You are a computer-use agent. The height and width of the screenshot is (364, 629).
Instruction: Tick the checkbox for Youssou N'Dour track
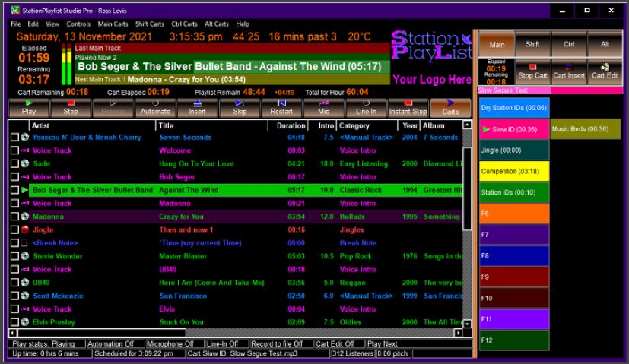coord(14,138)
